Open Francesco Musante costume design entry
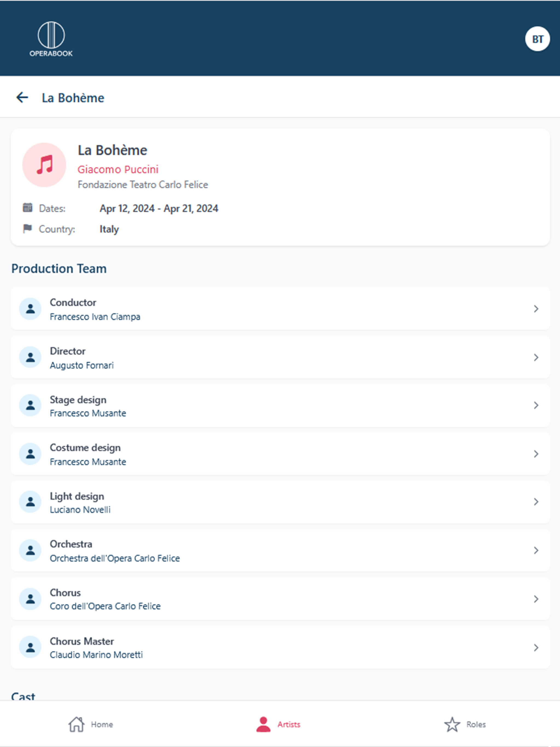This screenshot has height=747, width=560. pyautogui.click(x=280, y=454)
